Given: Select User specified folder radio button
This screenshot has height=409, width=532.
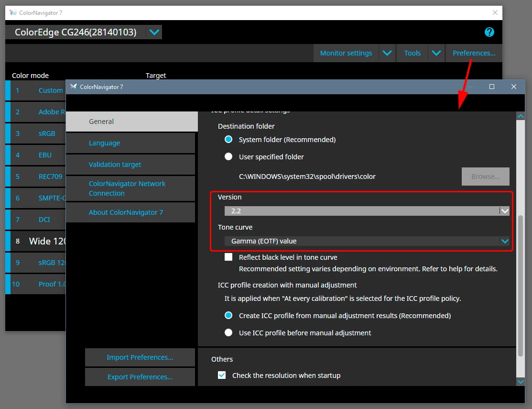Looking at the screenshot, I should point(228,156).
